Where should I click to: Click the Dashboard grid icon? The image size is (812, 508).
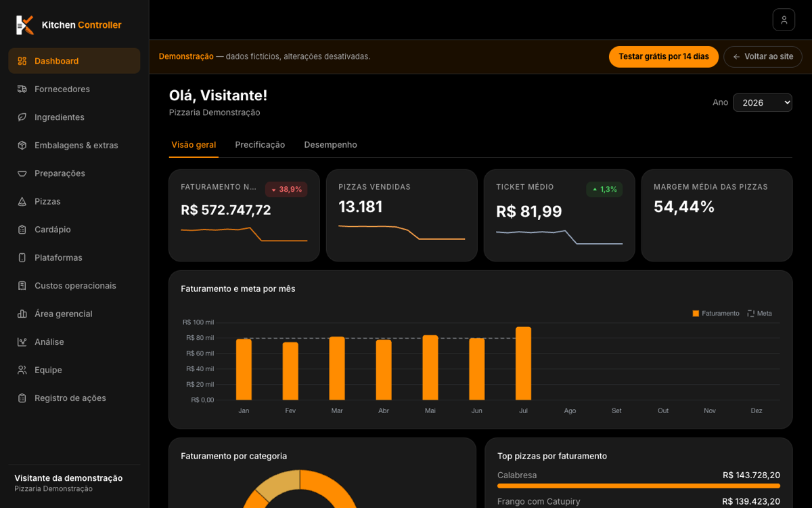pyautogui.click(x=22, y=61)
